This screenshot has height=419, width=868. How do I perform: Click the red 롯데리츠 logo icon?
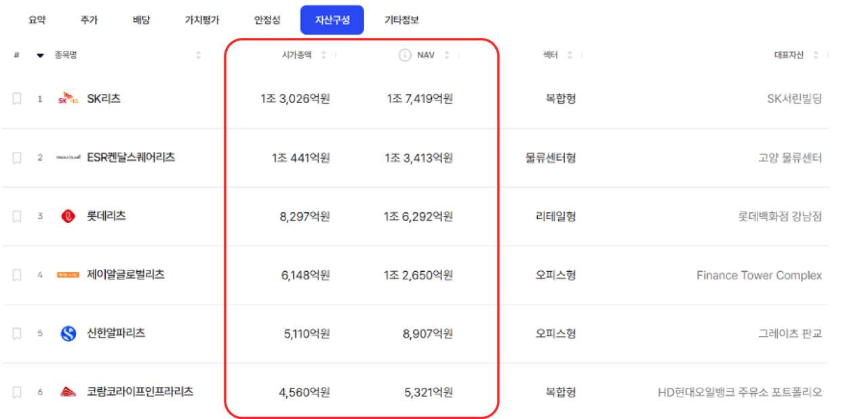click(x=68, y=216)
